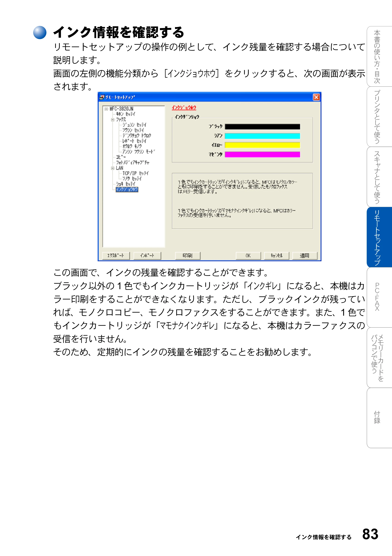Open the スキャナとして使う side tab
The width and height of the screenshot is (392, 556).
point(379,177)
